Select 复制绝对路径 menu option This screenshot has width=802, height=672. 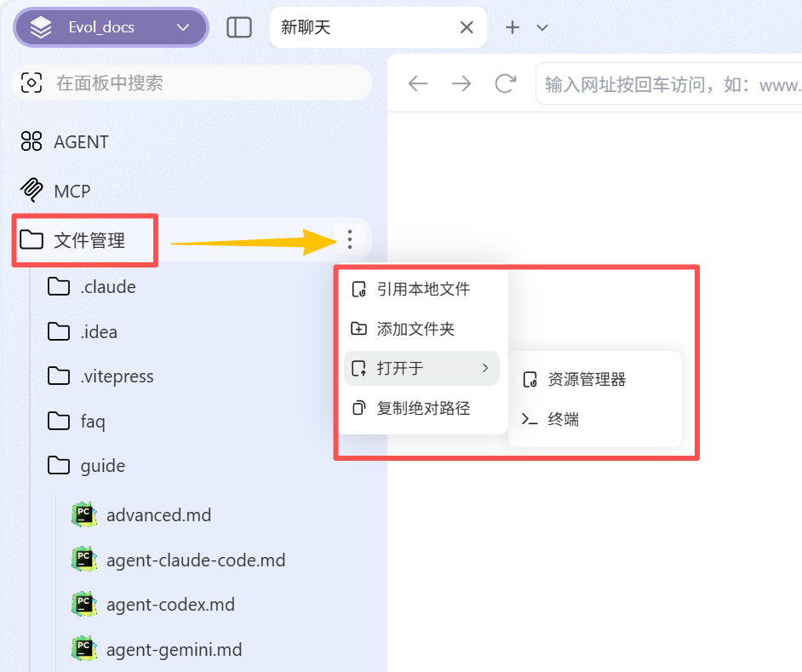pyautogui.click(x=422, y=408)
